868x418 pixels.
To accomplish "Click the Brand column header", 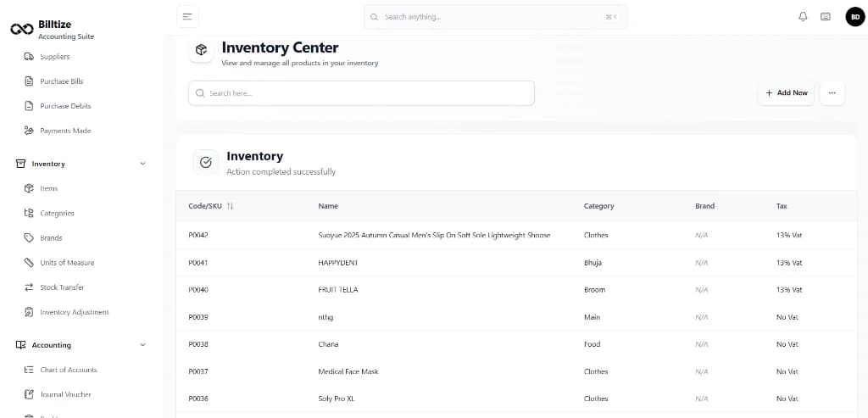I will pos(704,206).
